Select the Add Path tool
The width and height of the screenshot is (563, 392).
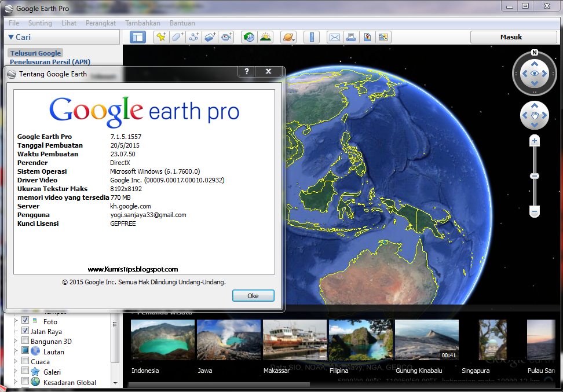193,36
